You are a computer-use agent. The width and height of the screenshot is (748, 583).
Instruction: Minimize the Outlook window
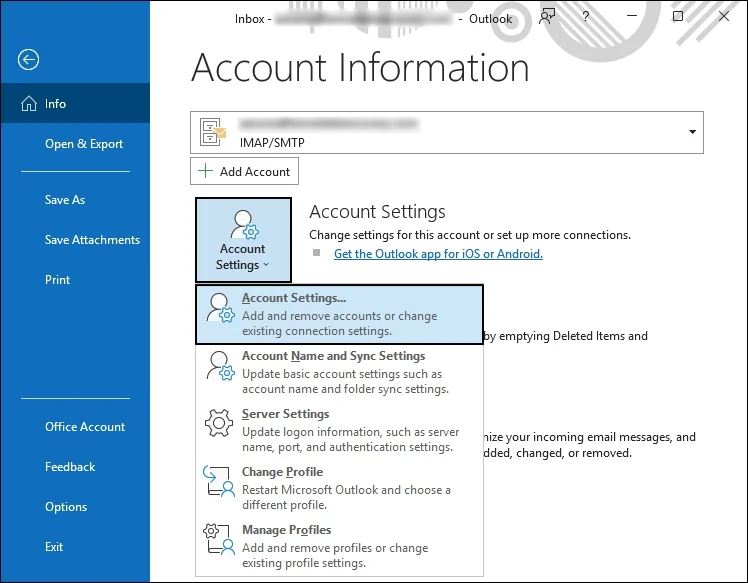(x=632, y=16)
